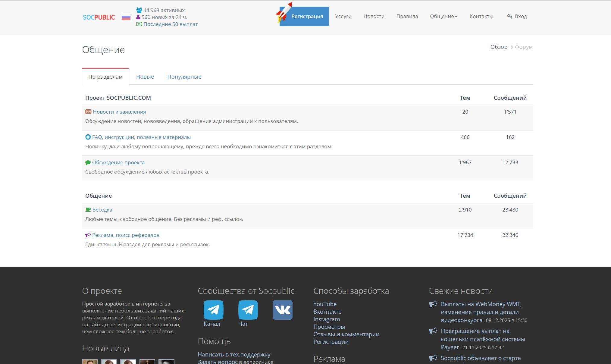Click the Регистрация button
611x364 pixels.
coord(307,16)
